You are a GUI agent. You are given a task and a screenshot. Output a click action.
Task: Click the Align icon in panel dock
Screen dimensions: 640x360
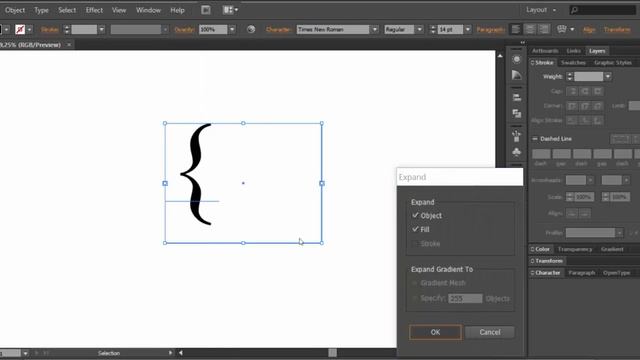click(x=517, y=98)
